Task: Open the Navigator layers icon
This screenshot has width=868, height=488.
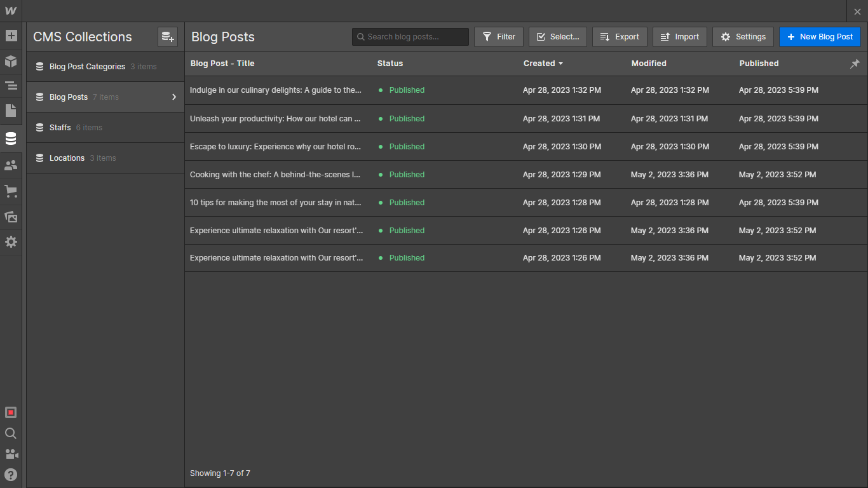Action: click(x=11, y=86)
